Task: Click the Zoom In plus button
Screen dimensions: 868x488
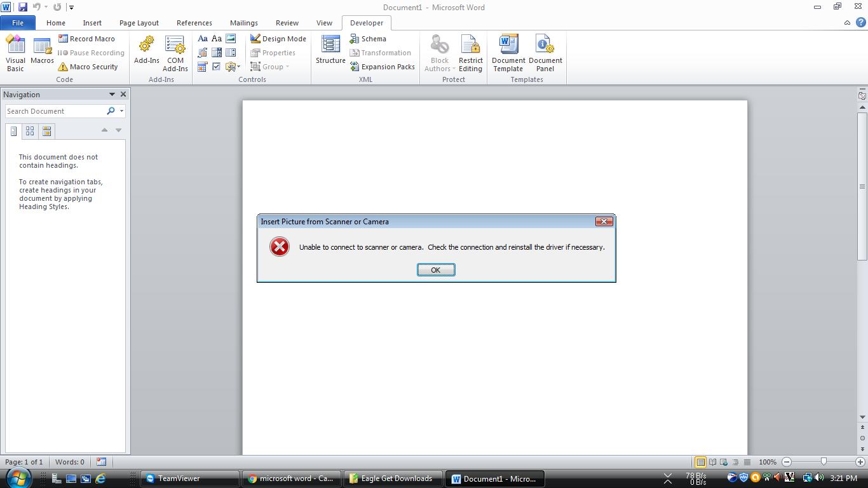Action: (860, 462)
